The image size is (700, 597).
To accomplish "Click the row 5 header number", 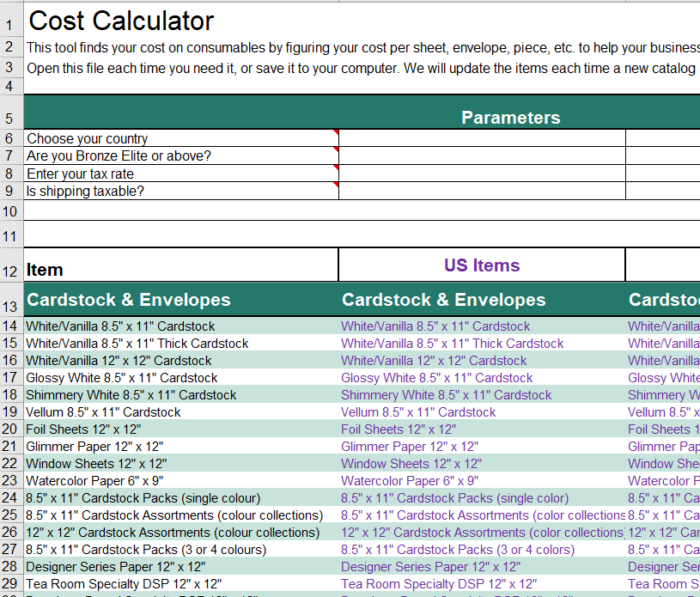I will [x=10, y=119].
